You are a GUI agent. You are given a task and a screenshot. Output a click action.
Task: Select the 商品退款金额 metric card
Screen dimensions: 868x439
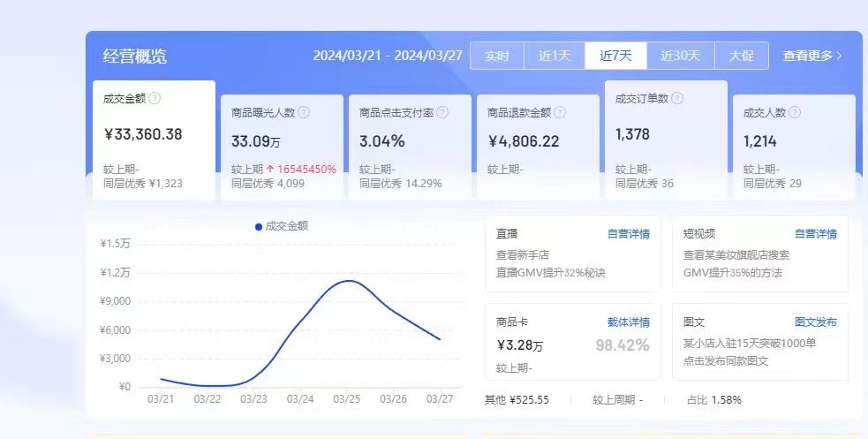[538, 147]
